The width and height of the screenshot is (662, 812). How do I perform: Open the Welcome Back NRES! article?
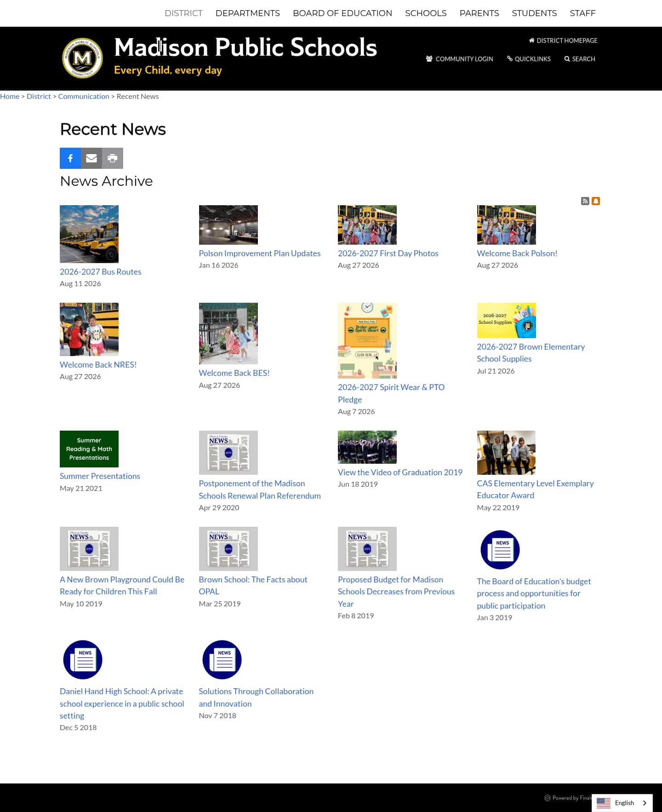98,364
